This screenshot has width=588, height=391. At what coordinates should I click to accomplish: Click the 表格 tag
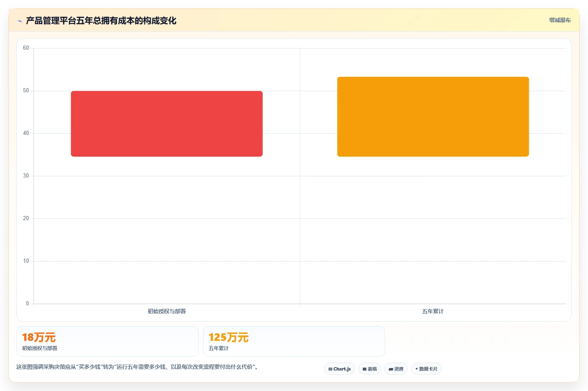coord(370,369)
